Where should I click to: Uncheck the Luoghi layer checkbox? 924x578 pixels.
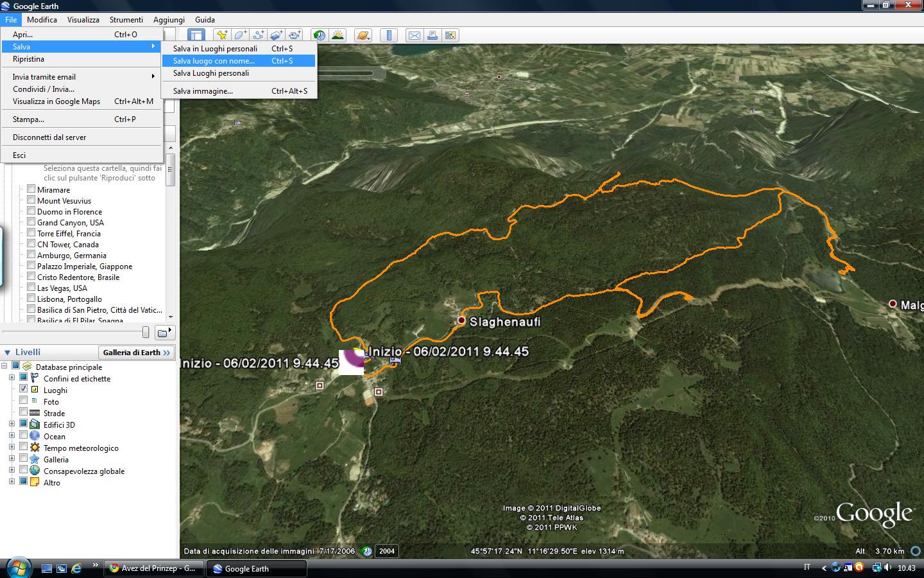click(24, 390)
